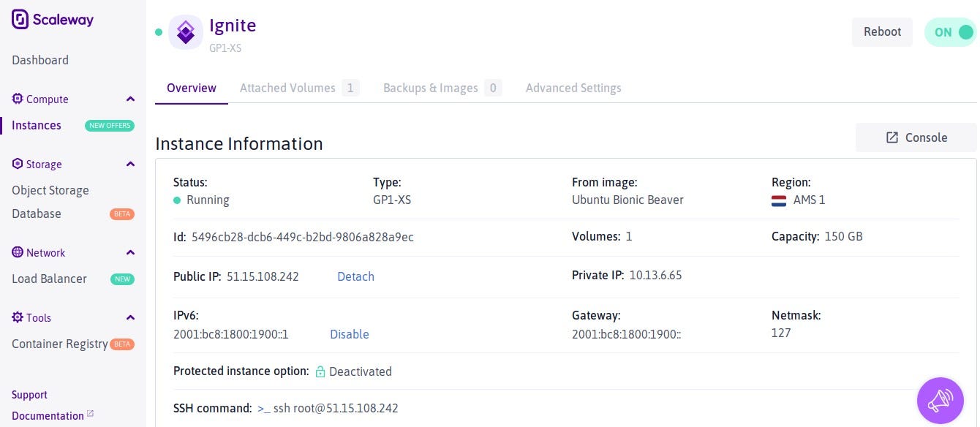Open the Backups & Images tab
This screenshot has height=427, width=980.
(x=442, y=88)
